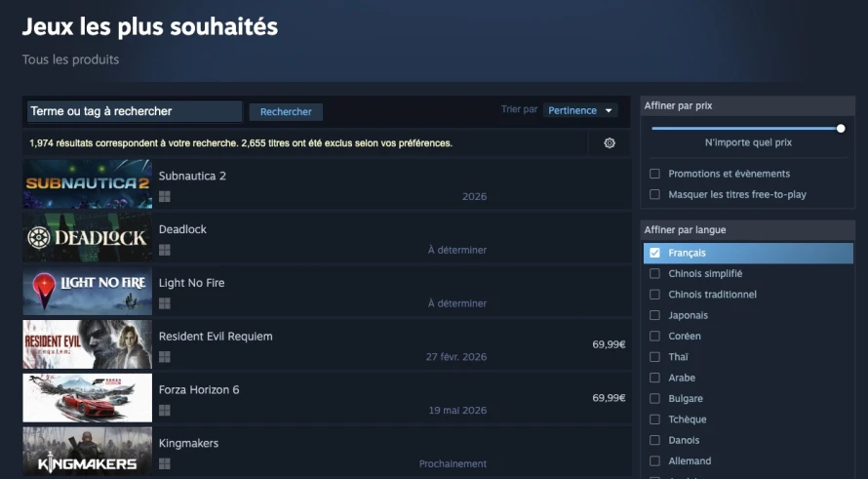Click Forza Horizon 6 69,99€ price
This screenshot has width=868, height=479.
609,398
